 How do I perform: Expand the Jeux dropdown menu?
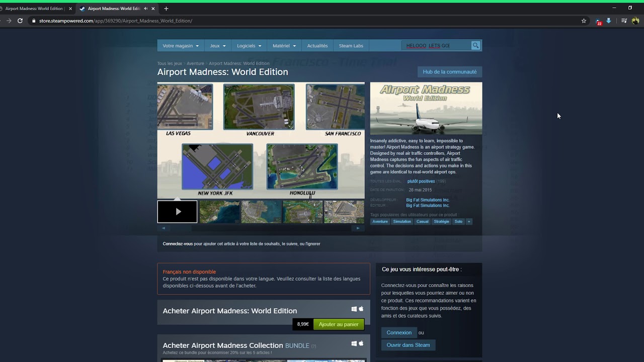tap(218, 46)
